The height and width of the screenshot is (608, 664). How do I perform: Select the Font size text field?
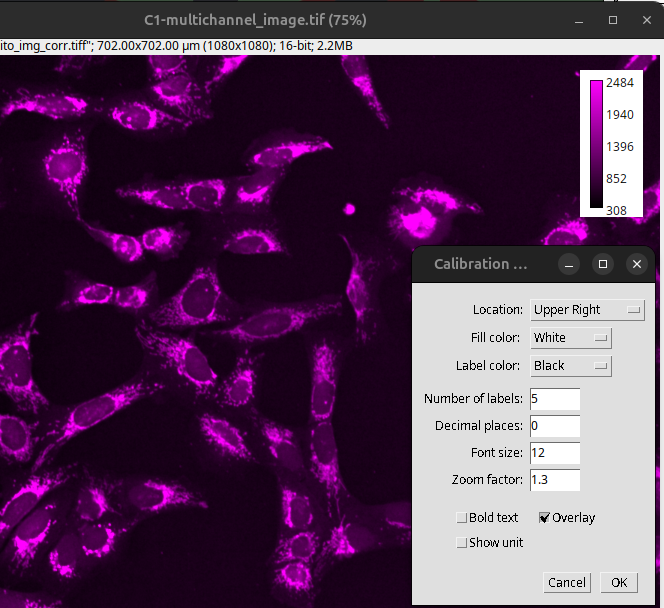tap(555, 453)
